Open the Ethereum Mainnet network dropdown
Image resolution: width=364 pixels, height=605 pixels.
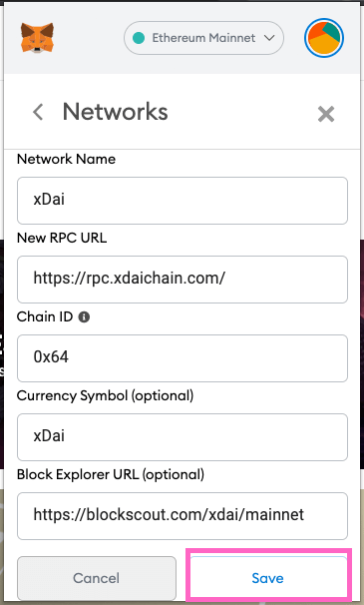[203, 38]
